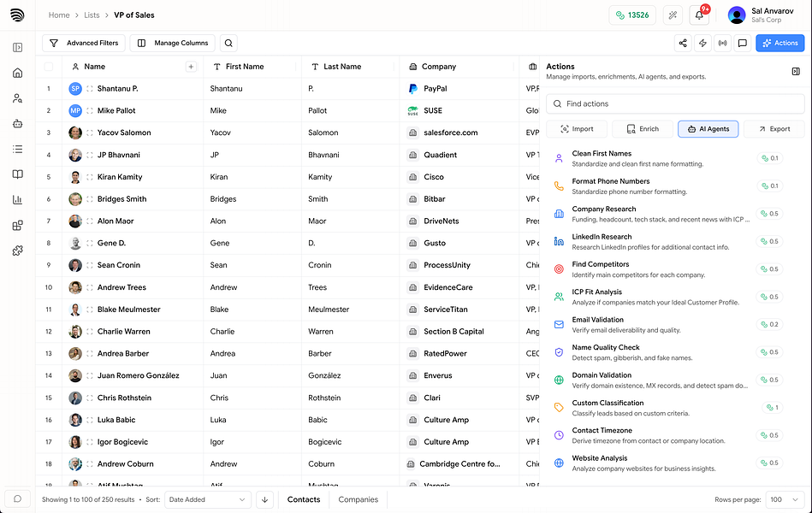This screenshot has width=812, height=513.
Task: Click the magic wand icon in header
Action: pyautogui.click(x=673, y=15)
